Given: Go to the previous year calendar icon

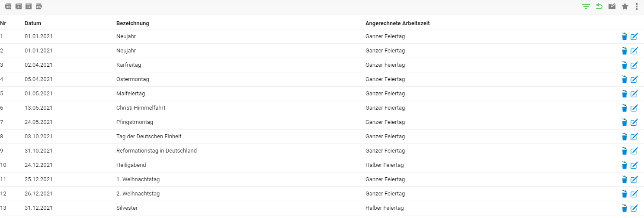Looking at the screenshot, I should (x=8, y=7).
